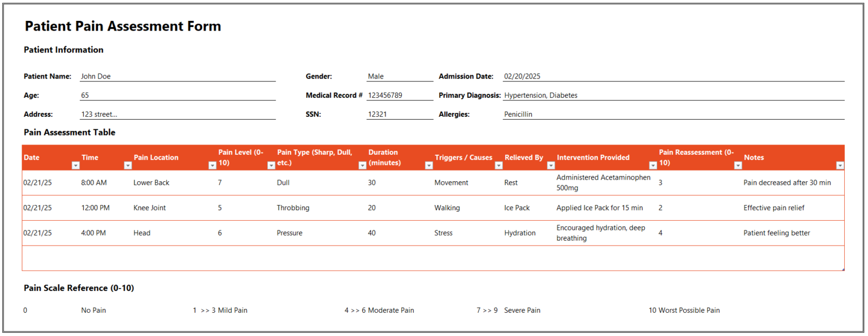Open the Pain Location column filter
Image resolution: width=868 pixels, height=336 pixels.
tap(212, 165)
